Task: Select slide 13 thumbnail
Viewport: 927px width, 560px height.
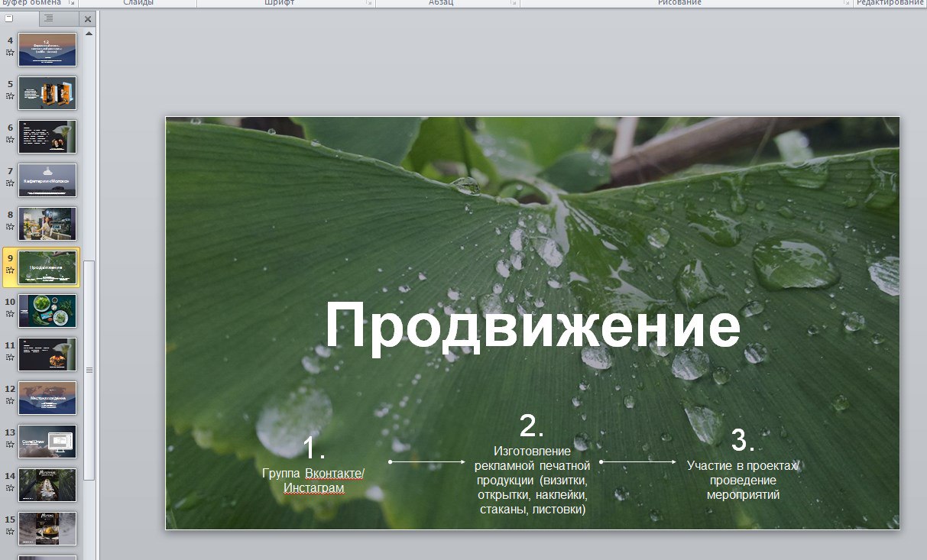Action: [47, 442]
